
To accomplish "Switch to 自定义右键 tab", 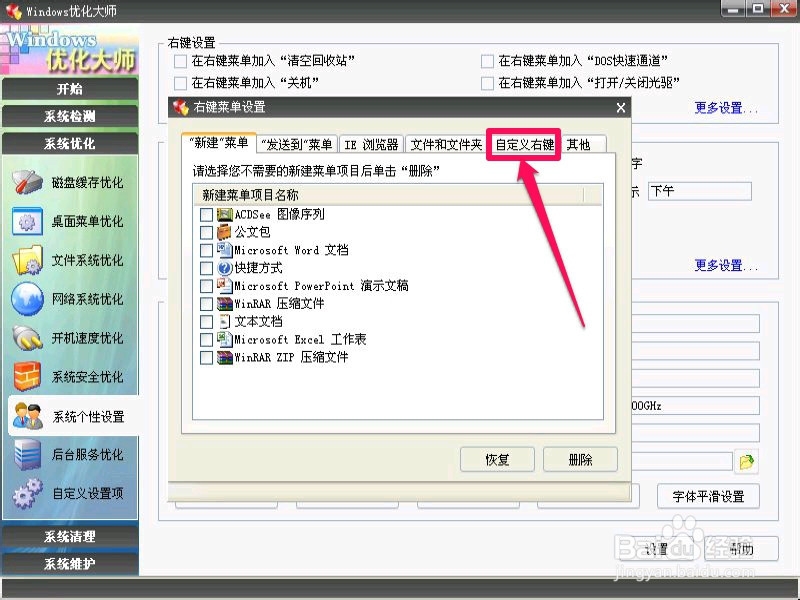I will tap(524, 144).
